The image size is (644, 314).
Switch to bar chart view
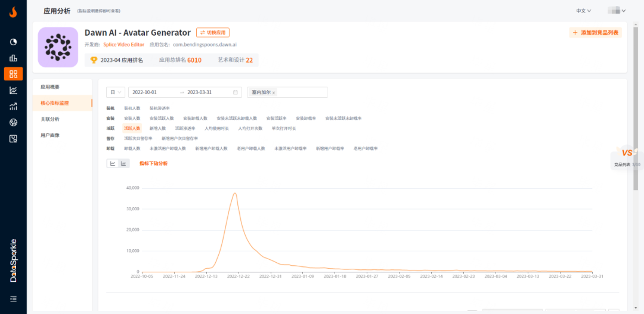pyautogui.click(x=123, y=163)
